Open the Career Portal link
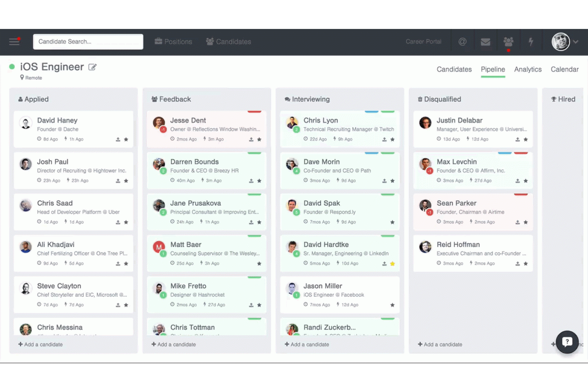The image size is (588, 392). [x=423, y=42]
